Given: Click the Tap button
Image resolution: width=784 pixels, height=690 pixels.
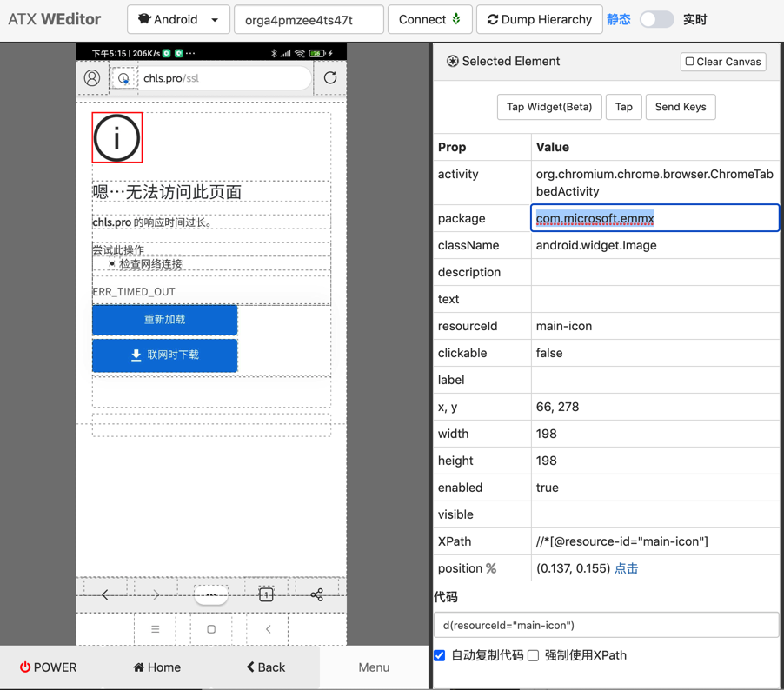Looking at the screenshot, I should pos(623,107).
